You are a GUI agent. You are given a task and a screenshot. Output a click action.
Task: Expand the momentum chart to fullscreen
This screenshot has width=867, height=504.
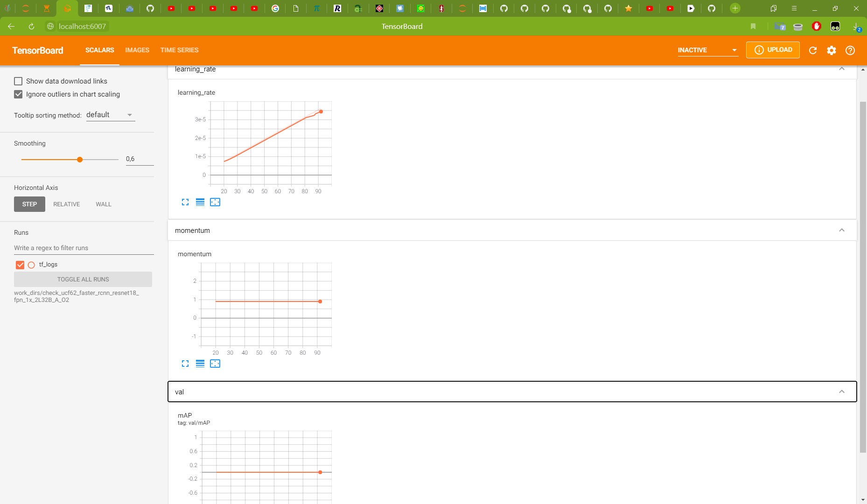[185, 364]
